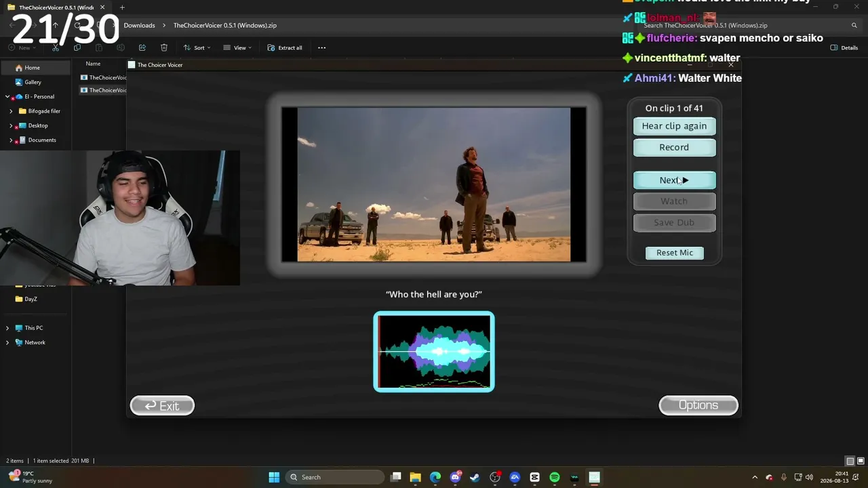Click Hear clip again button
The height and width of the screenshot is (488, 868).
point(674,126)
